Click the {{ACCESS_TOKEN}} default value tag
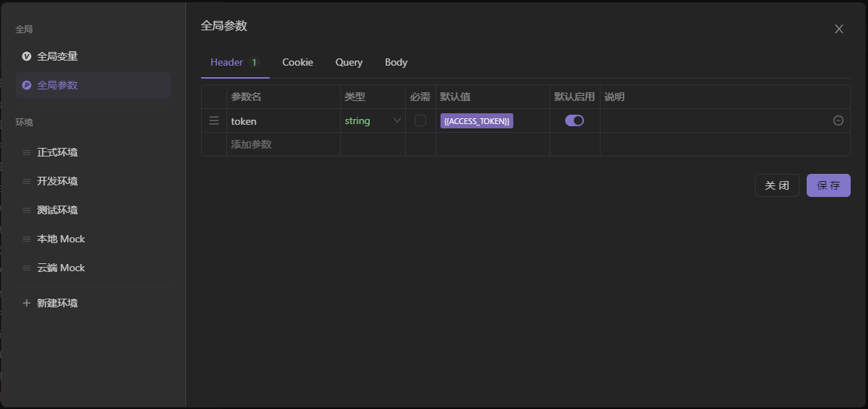868x409 pixels. coord(477,121)
